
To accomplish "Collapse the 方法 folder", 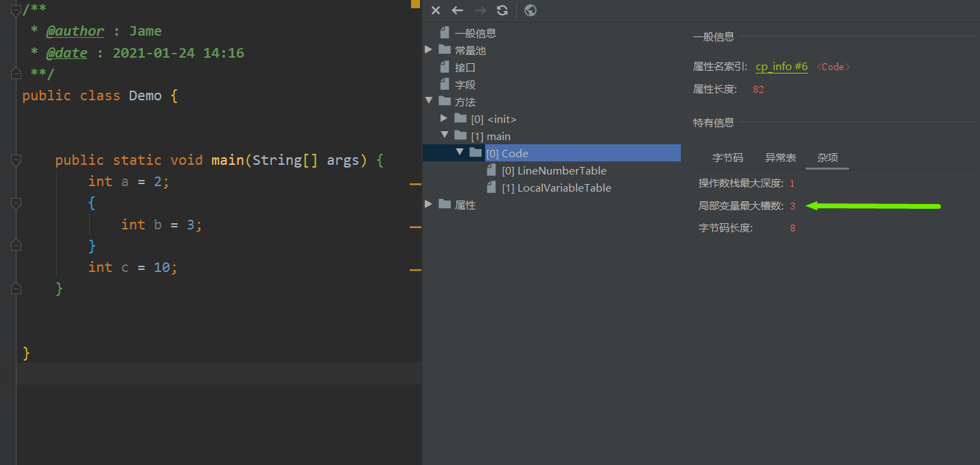I will [428, 101].
